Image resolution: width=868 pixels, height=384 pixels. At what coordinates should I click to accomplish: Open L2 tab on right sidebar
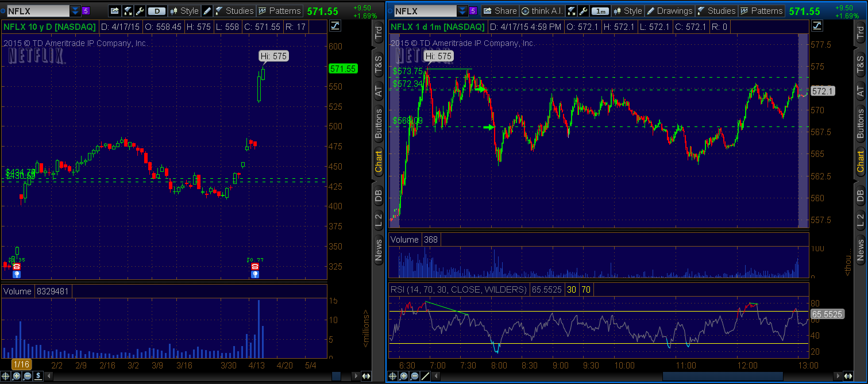(860, 219)
